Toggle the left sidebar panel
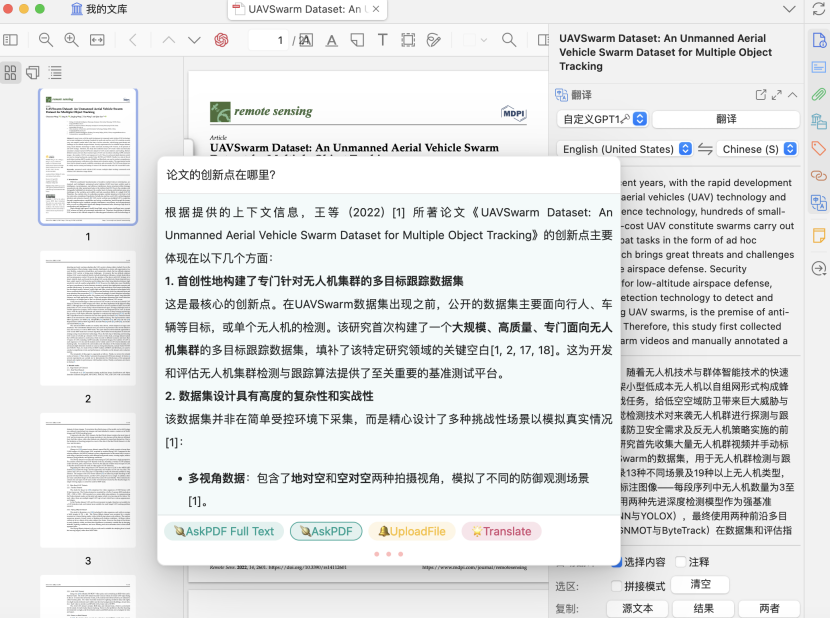Viewport: 830px width, 618px height. coord(11,40)
